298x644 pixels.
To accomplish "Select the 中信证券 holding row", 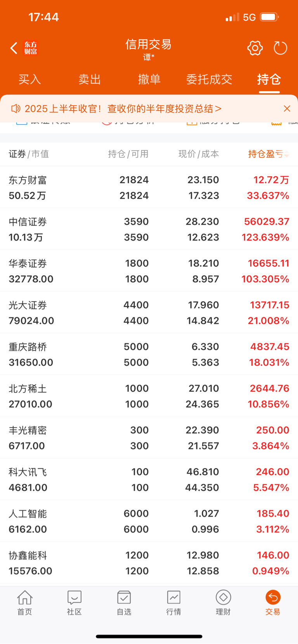I will tap(149, 229).
